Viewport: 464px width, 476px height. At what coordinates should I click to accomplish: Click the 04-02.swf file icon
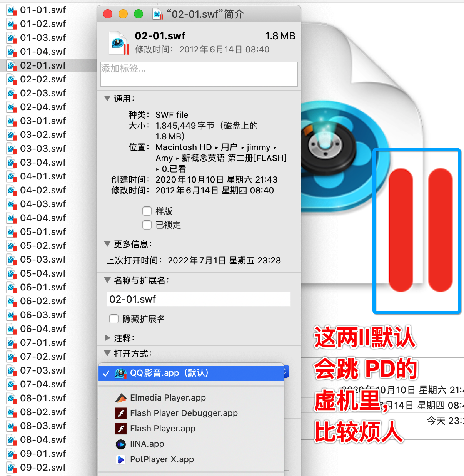[x=12, y=191]
